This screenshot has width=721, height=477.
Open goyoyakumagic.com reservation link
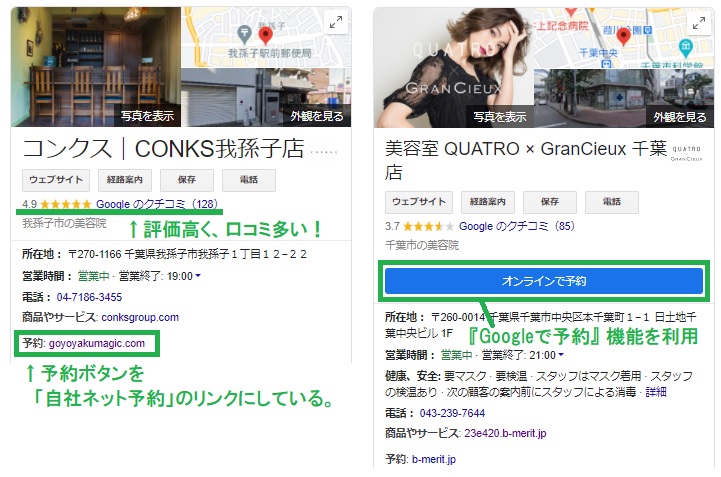pos(97,344)
